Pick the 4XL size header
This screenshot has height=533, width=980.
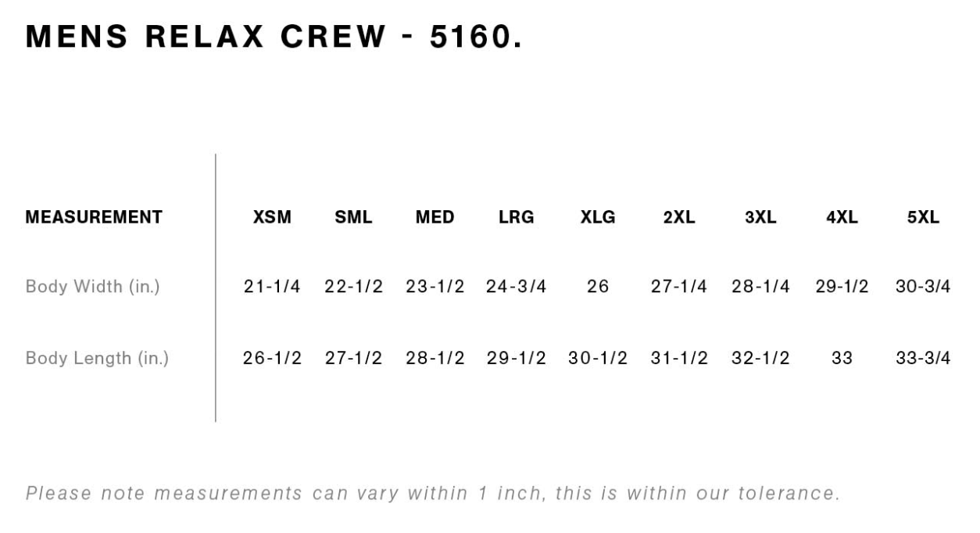point(842,218)
